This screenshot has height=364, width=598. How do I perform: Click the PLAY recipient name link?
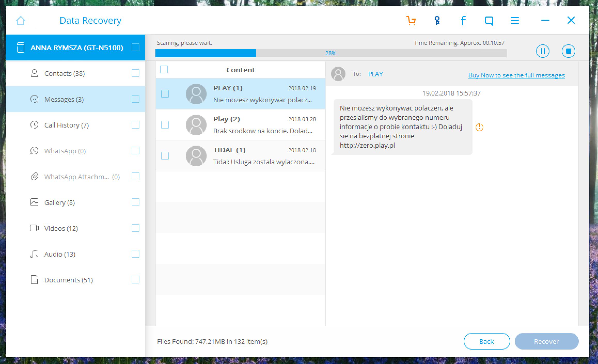pyautogui.click(x=375, y=74)
